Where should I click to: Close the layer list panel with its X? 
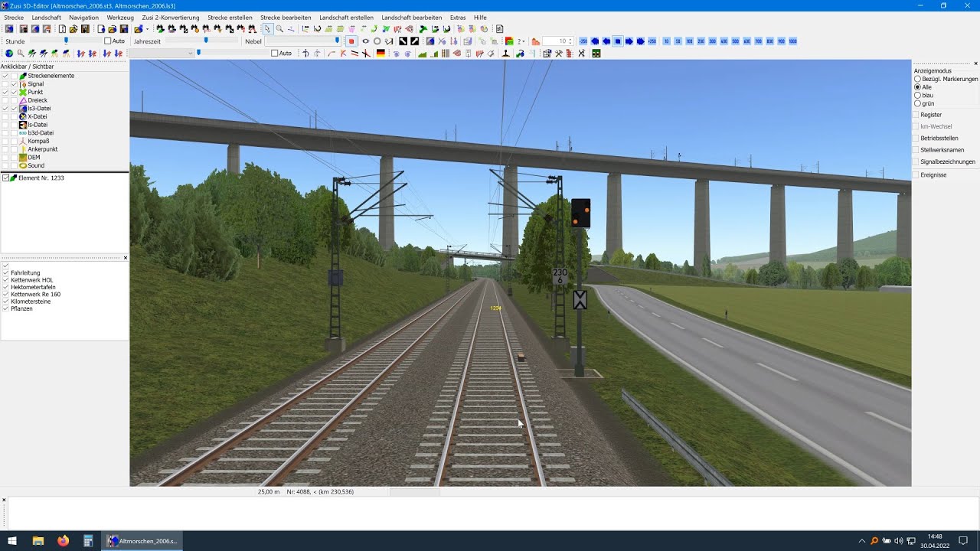pyautogui.click(x=126, y=258)
